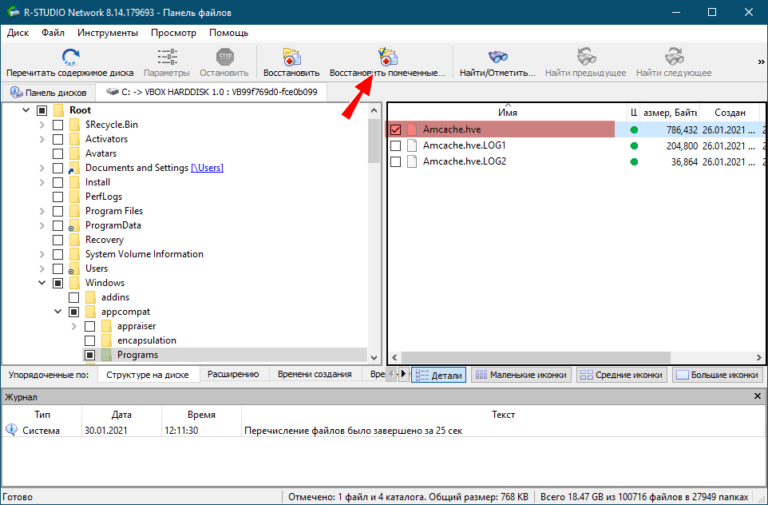This screenshot has width=768, height=505.
Task: Open the 'Инструменты' menu
Action: 107,32
